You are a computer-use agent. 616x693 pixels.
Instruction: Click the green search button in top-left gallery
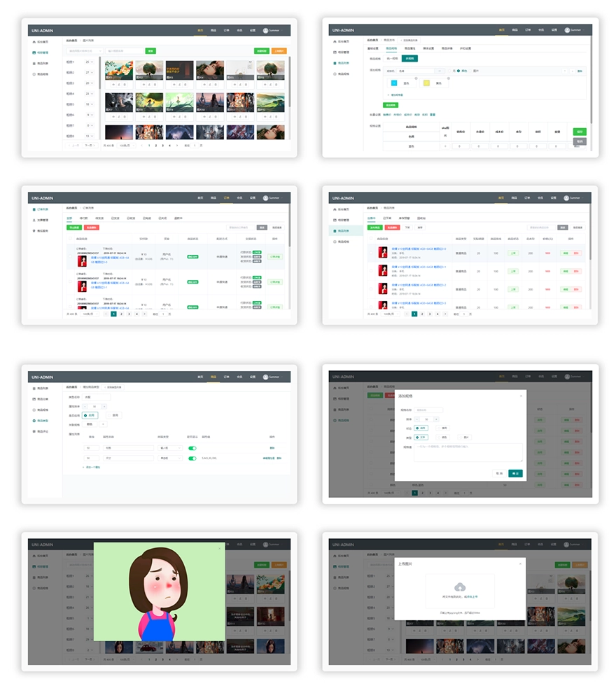150,51
